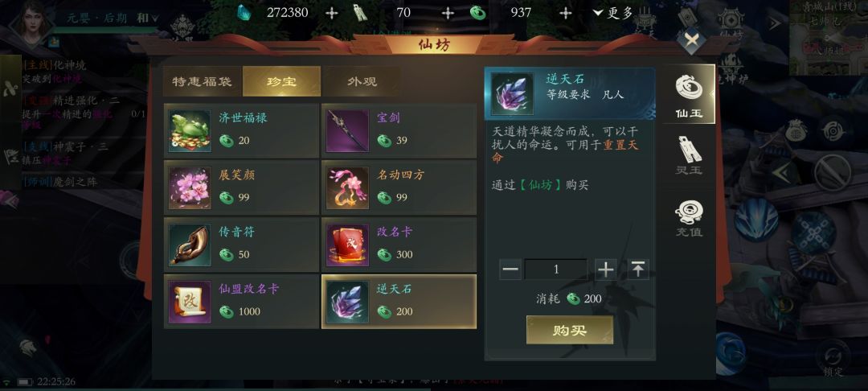Select the 宝剑 sword item
The height and width of the screenshot is (391, 868).
click(399, 130)
